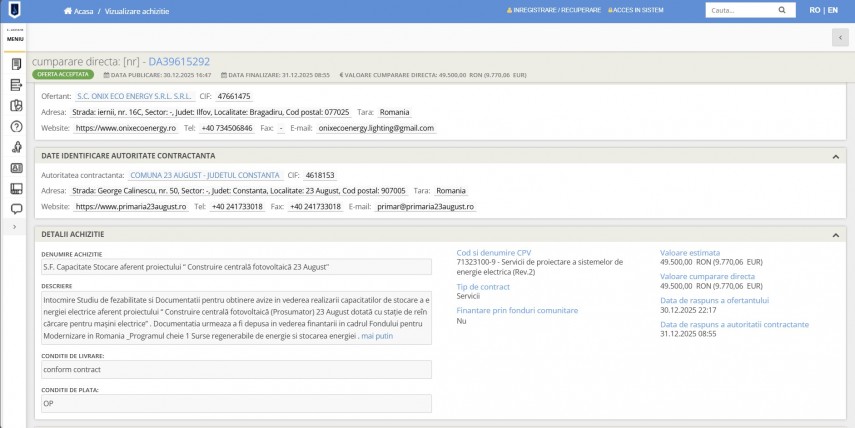Click the back arrow button at top right
855x428 pixels.
[x=840, y=37]
